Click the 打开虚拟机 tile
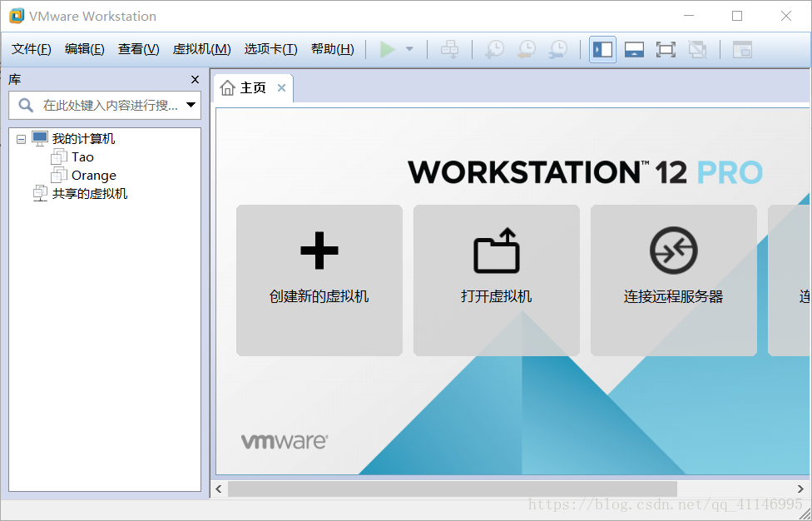The height and width of the screenshot is (521, 812). pyautogui.click(x=496, y=280)
